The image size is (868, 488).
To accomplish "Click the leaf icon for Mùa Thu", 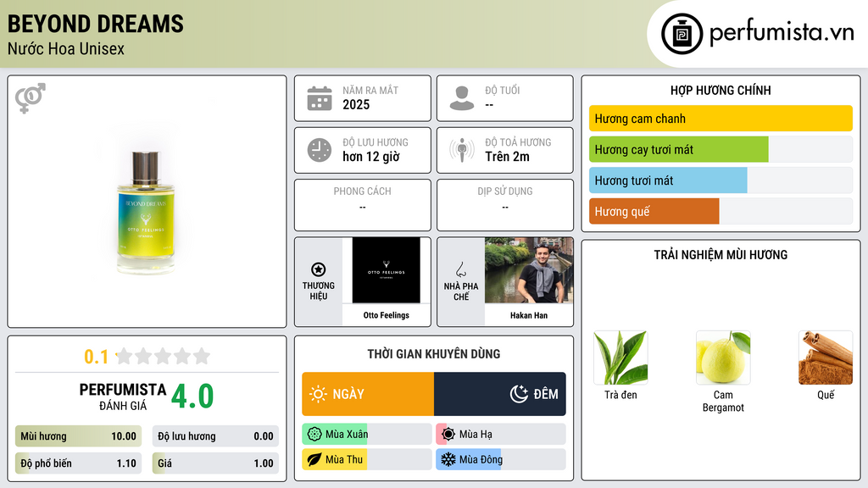I will click(x=314, y=459).
